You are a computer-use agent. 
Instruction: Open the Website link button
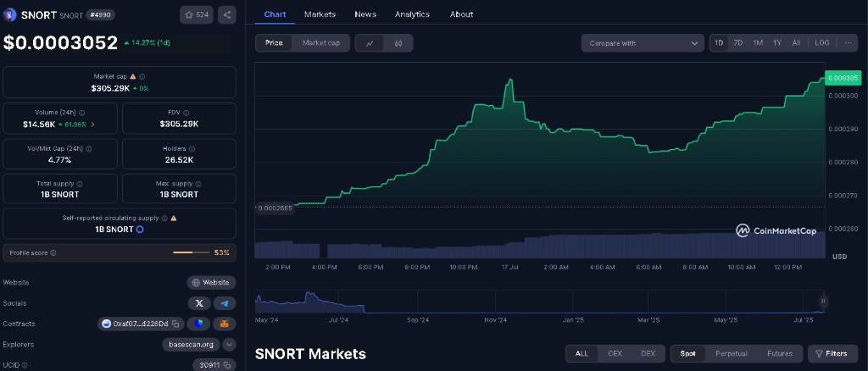click(211, 283)
